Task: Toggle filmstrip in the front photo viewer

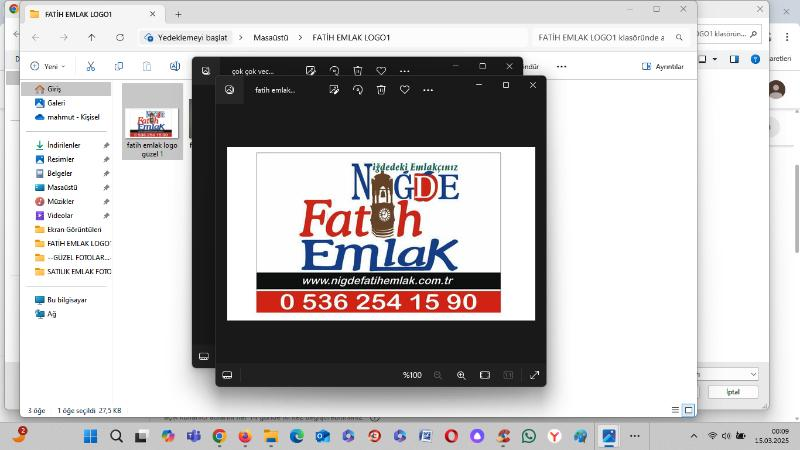Action: (x=227, y=375)
